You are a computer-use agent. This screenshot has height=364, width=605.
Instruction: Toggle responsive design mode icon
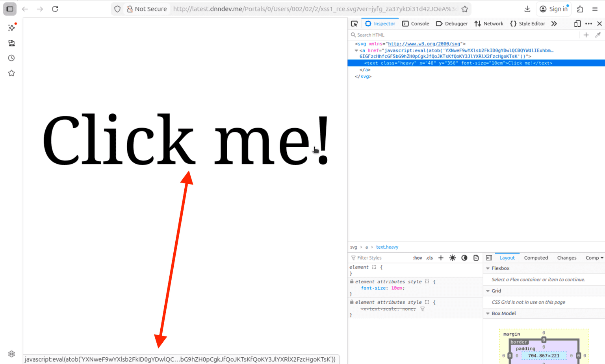pos(577,24)
